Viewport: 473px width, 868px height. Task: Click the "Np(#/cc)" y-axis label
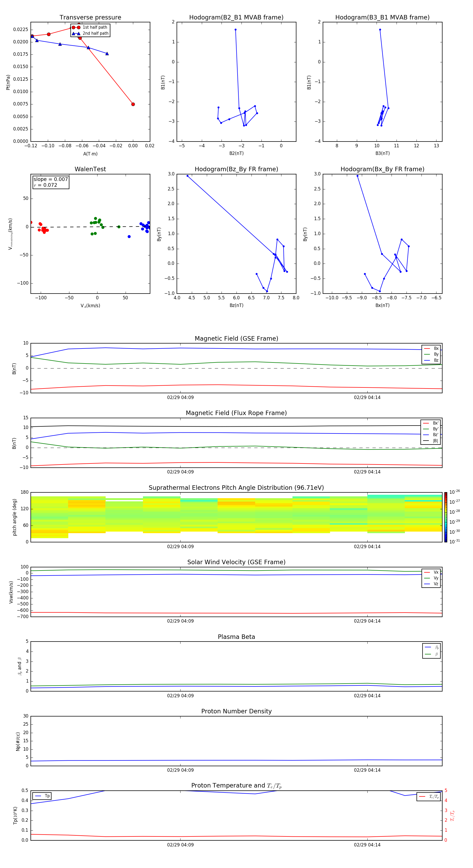coord(18,741)
